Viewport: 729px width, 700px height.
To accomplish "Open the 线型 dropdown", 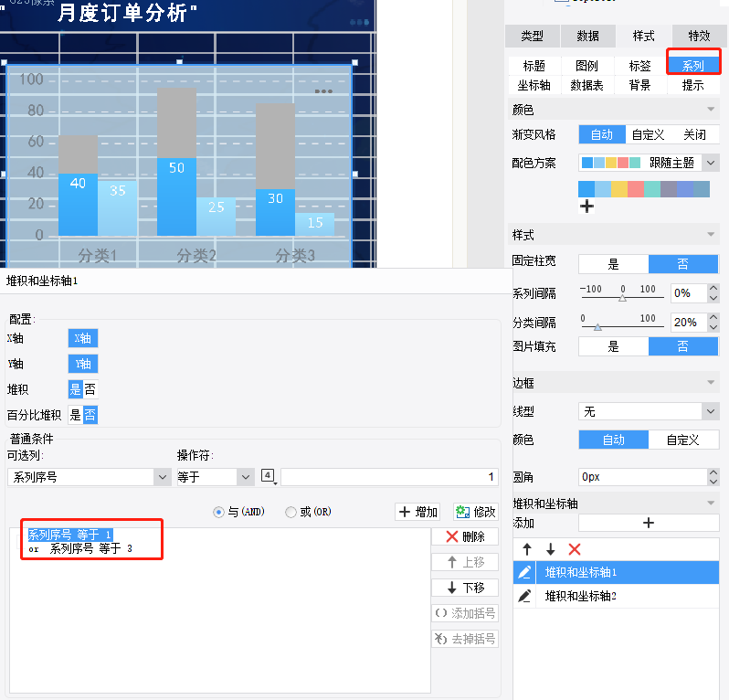I will tap(711, 411).
